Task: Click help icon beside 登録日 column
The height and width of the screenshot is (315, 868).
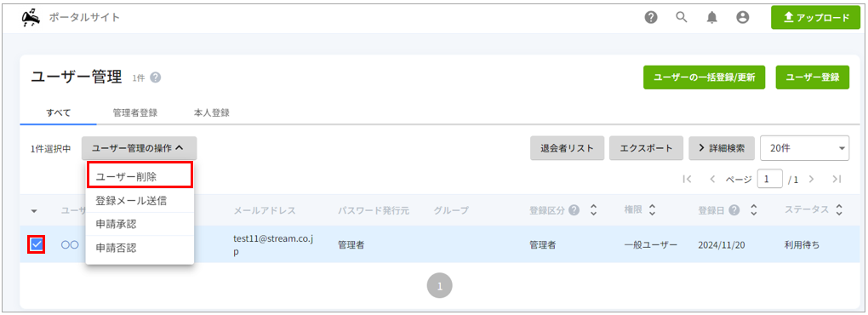Action: pos(734,210)
